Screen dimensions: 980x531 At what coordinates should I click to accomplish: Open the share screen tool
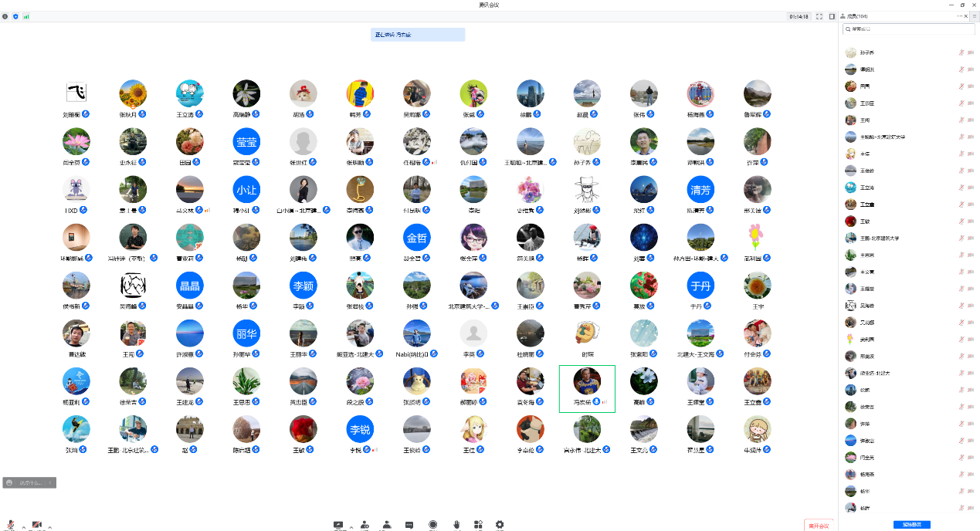point(338,525)
